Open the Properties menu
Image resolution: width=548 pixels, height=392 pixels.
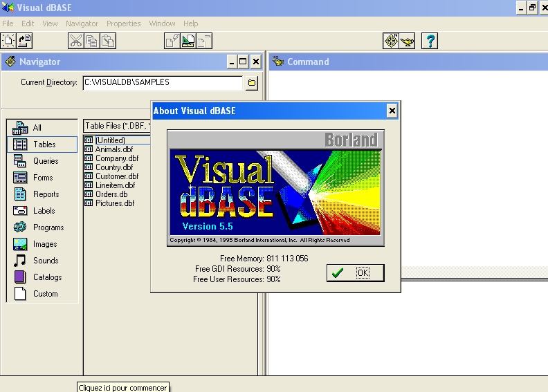coord(123,24)
